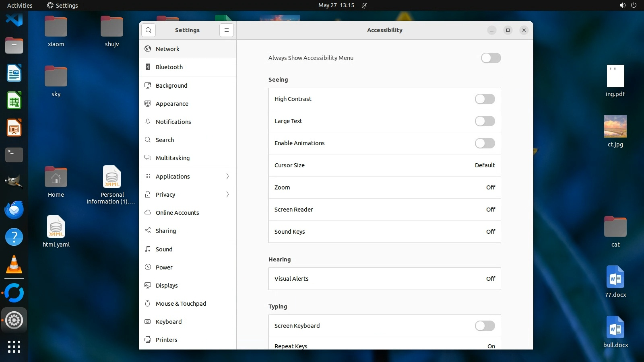Screen dimensions: 644x362
Task: Open the Cursor Size option row
Action: pos(384,165)
